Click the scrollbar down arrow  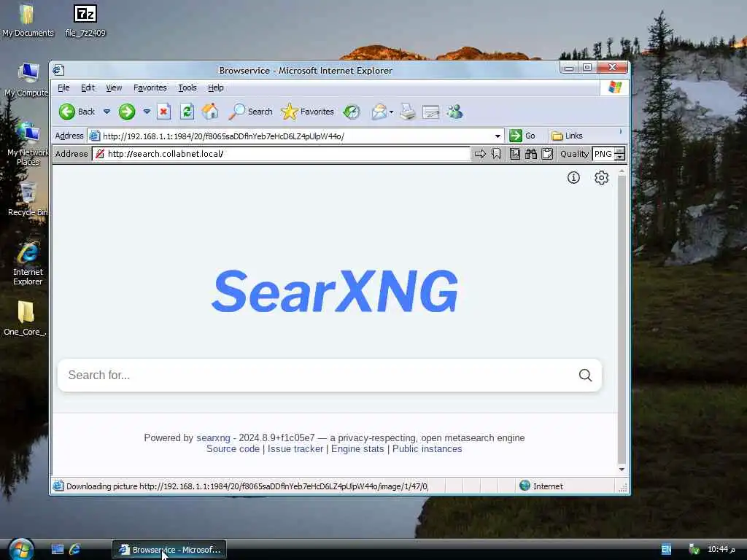pyautogui.click(x=622, y=469)
